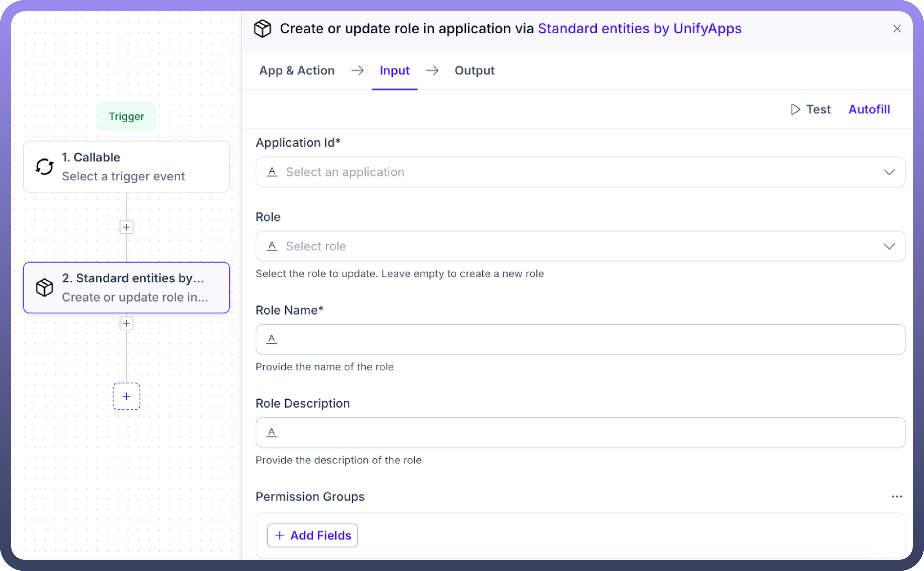This screenshot has width=924, height=571.
Task: Click the Test play triangle icon
Action: [795, 110]
